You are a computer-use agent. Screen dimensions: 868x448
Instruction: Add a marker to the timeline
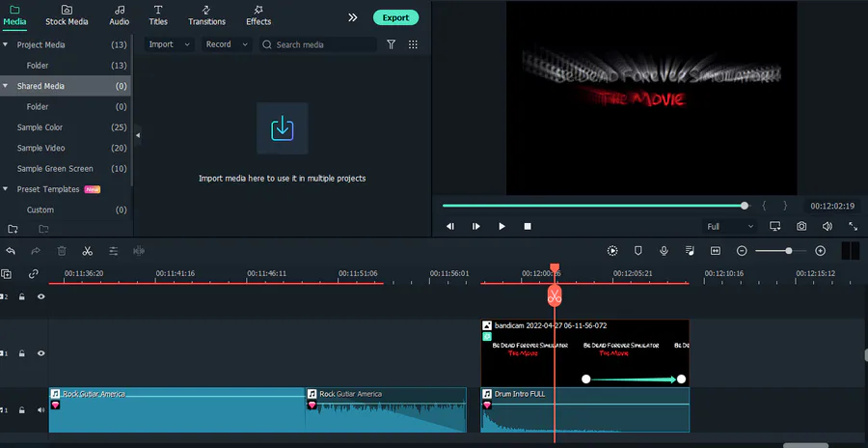click(637, 251)
